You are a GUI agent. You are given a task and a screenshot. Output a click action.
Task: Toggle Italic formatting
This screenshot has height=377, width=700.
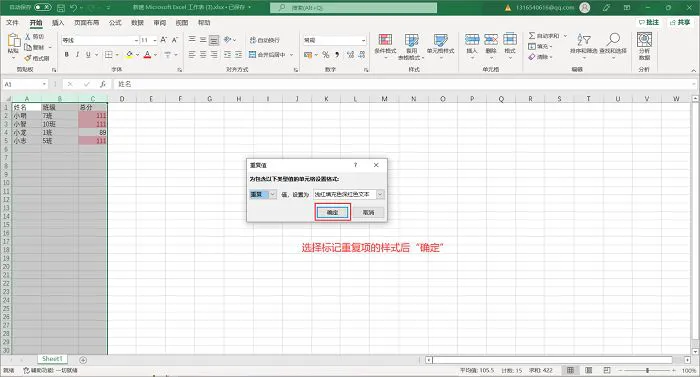[77, 54]
